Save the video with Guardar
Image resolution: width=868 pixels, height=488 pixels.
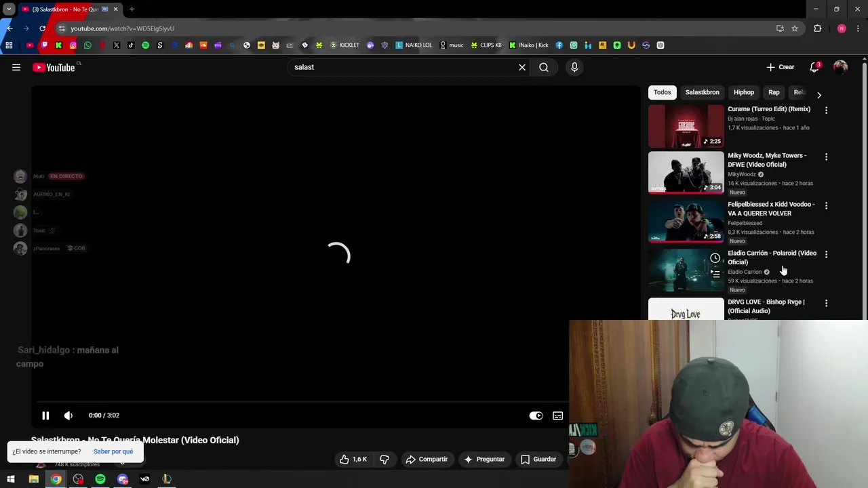(x=538, y=459)
